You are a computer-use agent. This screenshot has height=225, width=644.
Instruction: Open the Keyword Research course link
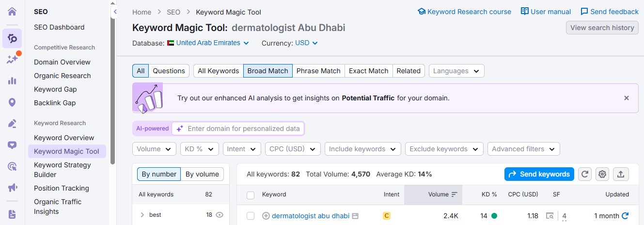(x=464, y=12)
